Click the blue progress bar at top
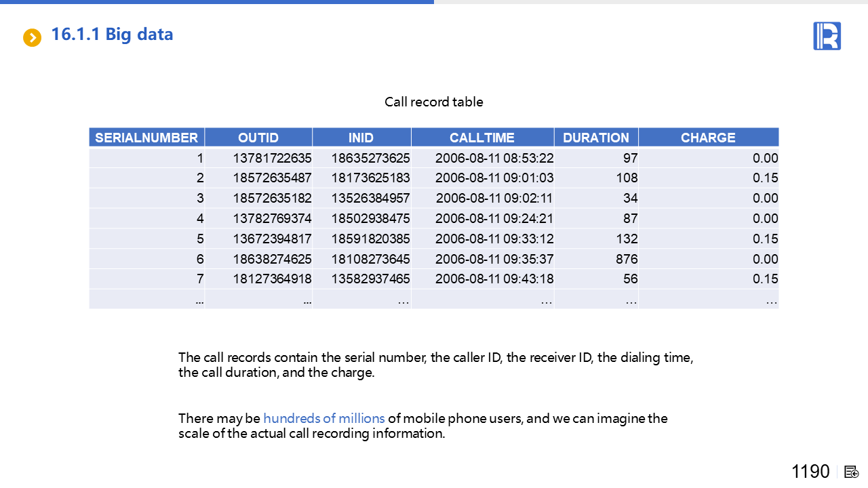The width and height of the screenshot is (868, 488). coord(217,2)
